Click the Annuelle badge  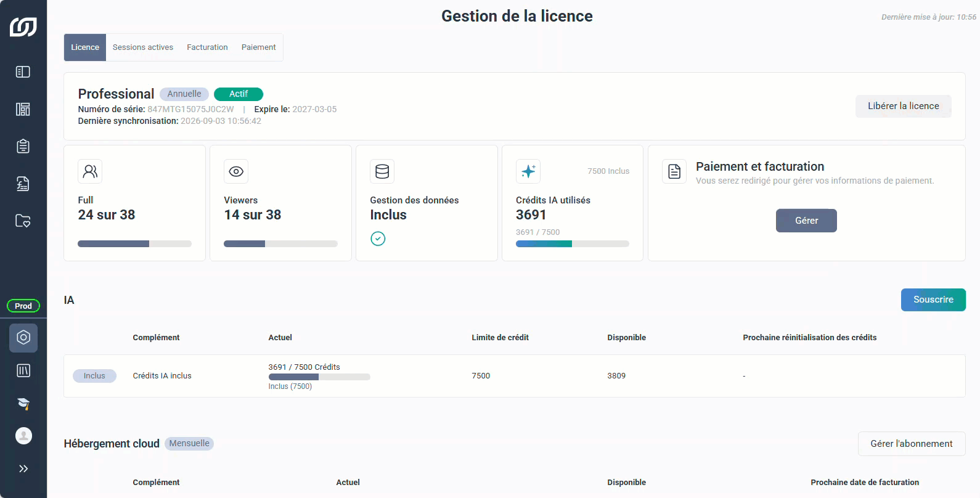click(184, 94)
